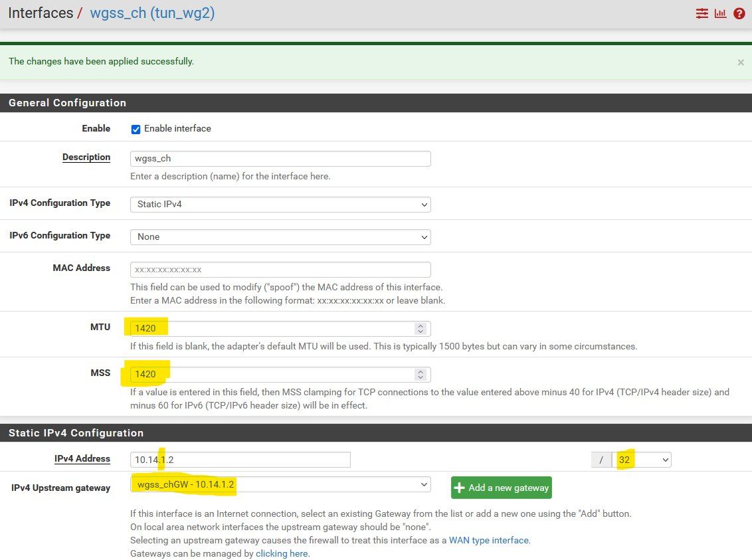Screen dimensions: 752x560
Task: Click the IPv4 Upstream gateway label
Action: pyautogui.click(x=61, y=488)
